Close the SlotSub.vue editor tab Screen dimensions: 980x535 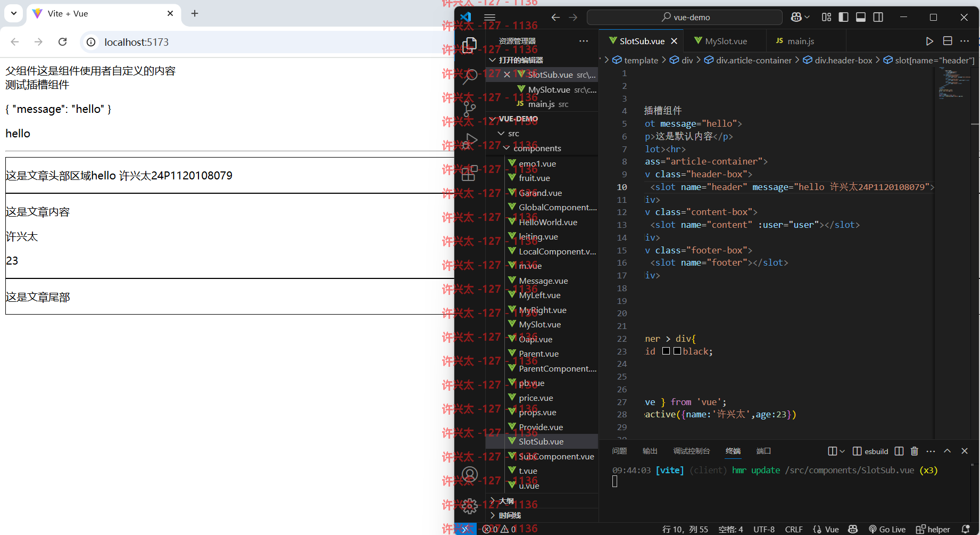[674, 41]
